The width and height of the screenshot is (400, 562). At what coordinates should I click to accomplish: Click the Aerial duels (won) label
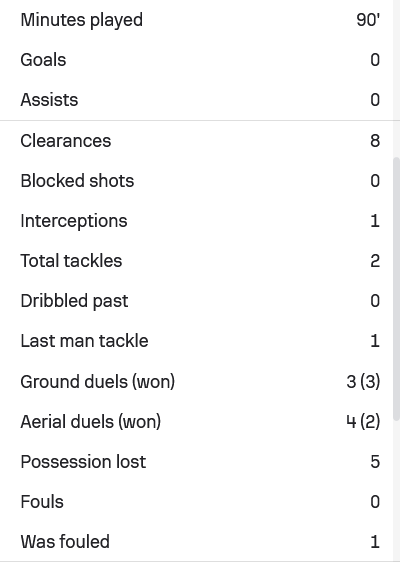[91, 422]
